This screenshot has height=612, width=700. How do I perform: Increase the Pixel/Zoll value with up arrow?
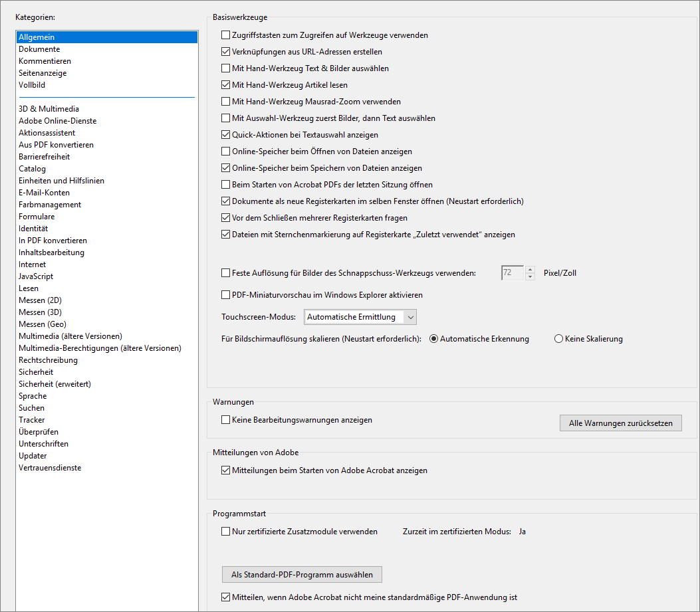[x=530, y=269]
